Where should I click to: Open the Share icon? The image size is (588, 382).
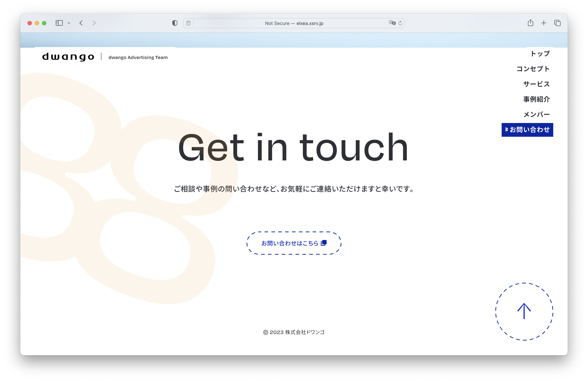(530, 23)
